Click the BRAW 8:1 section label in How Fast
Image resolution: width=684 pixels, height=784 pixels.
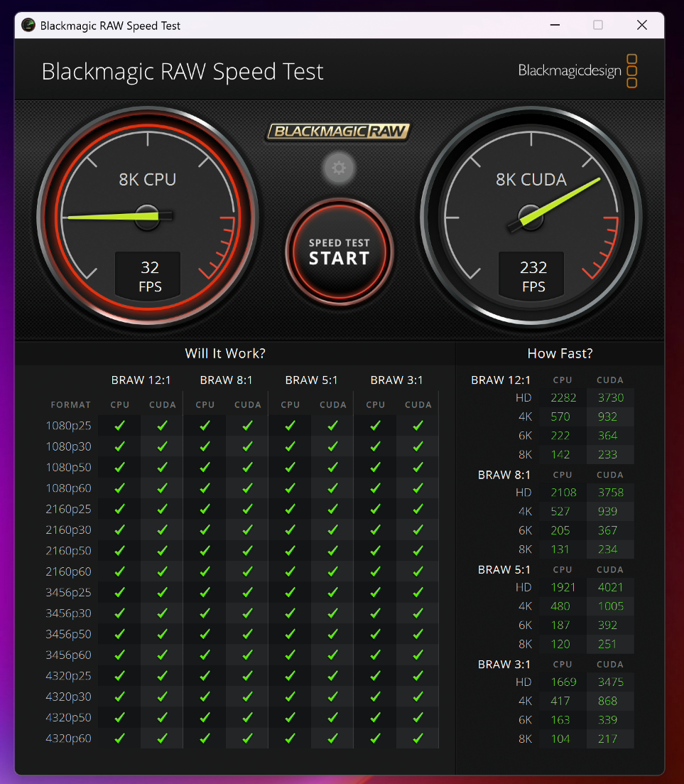click(x=504, y=475)
